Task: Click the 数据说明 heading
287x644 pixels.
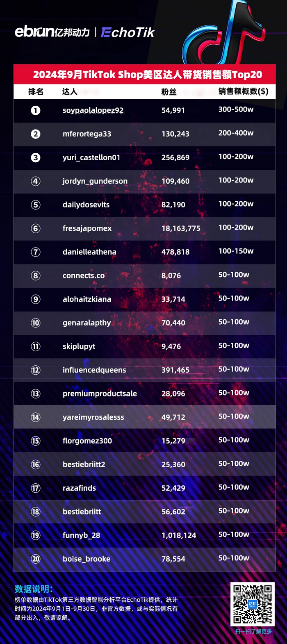Action: [34, 589]
